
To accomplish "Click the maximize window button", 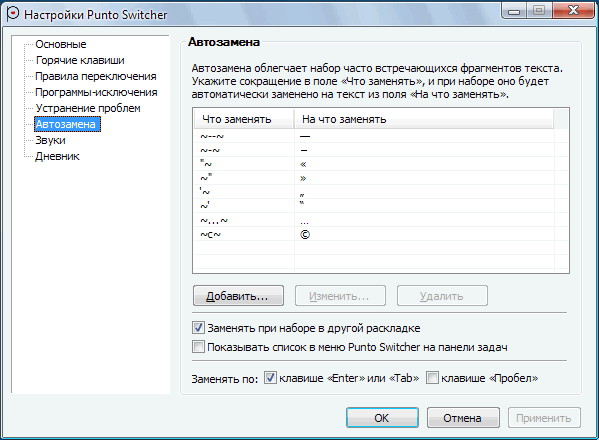I will (539, 10).
